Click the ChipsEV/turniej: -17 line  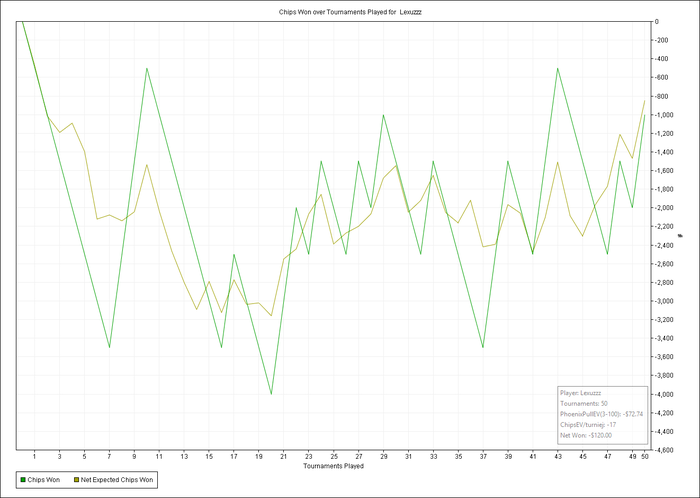point(588,425)
